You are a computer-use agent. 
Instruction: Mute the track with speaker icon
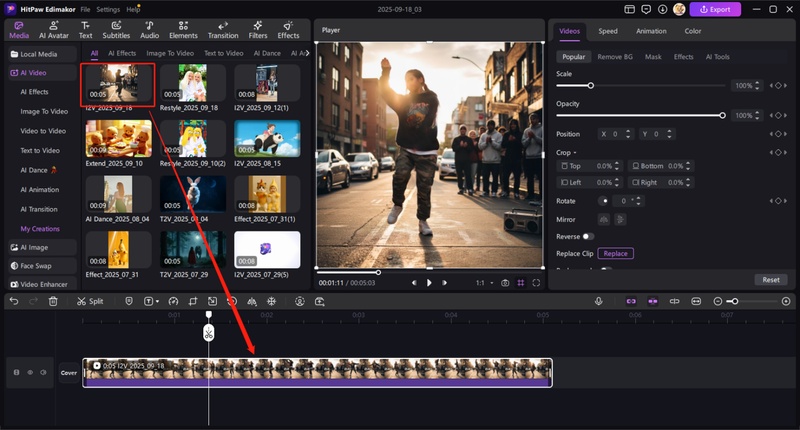point(43,372)
